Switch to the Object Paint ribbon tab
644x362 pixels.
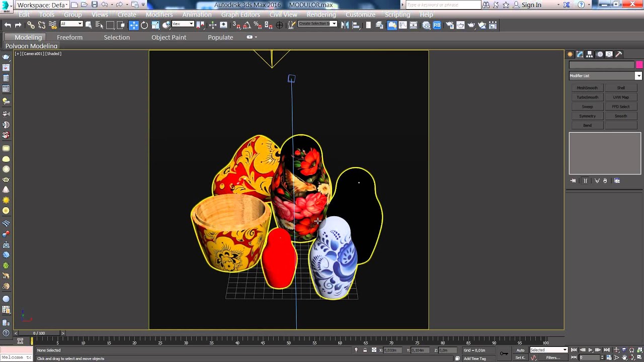pyautogui.click(x=169, y=37)
